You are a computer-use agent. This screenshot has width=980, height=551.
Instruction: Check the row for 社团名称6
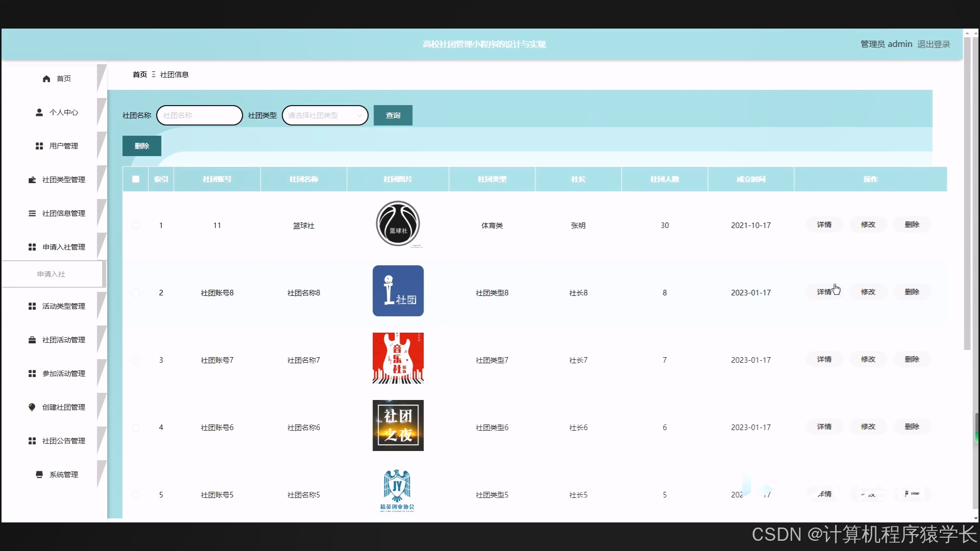136,428
